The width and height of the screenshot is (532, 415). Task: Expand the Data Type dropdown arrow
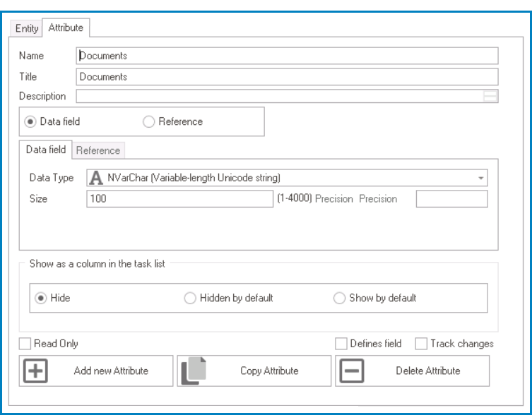(x=481, y=179)
